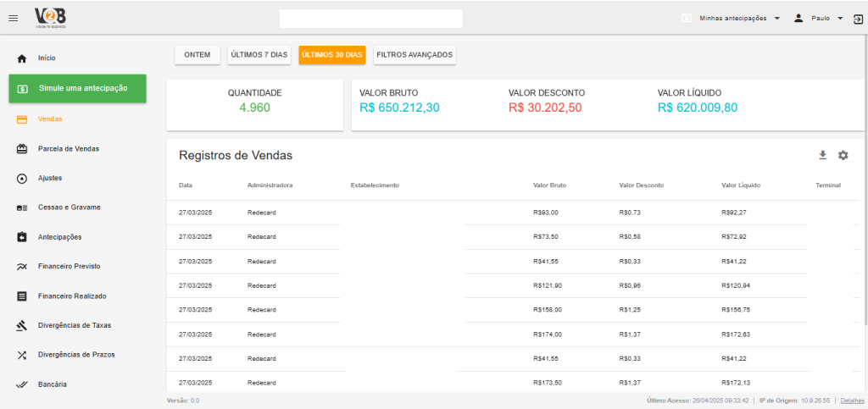Click the Início home icon
This screenshot has height=409, width=868.
(22, 58)
